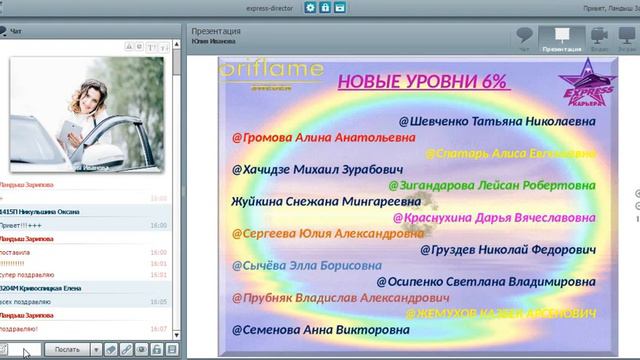The image size is (640, 360).
Task: Click the smaller text size icon above chat
Action: pos(164,47)
